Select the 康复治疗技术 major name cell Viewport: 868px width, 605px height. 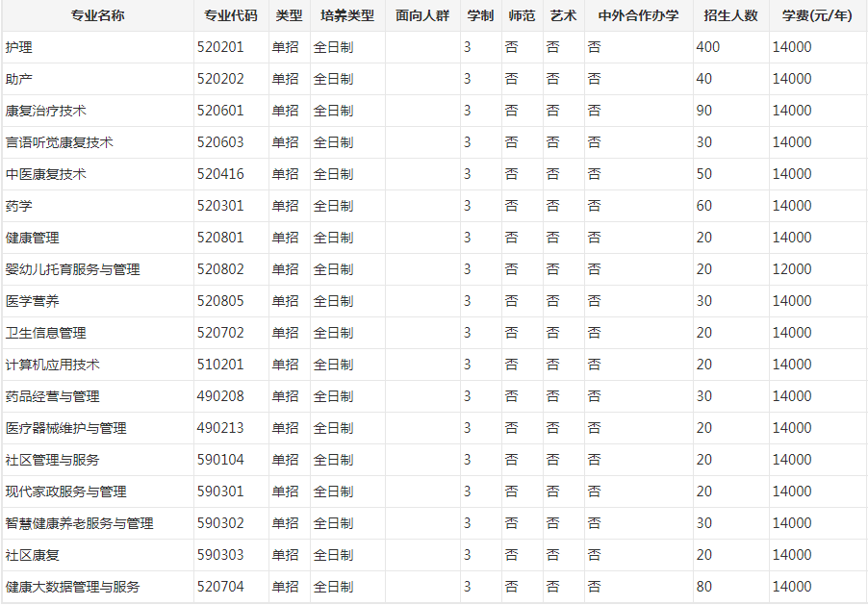point(97,111)
